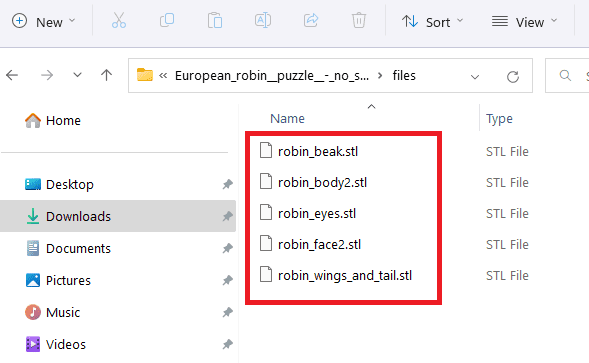
Task: Open Videos in navigation pane
Action: point(55,344)
